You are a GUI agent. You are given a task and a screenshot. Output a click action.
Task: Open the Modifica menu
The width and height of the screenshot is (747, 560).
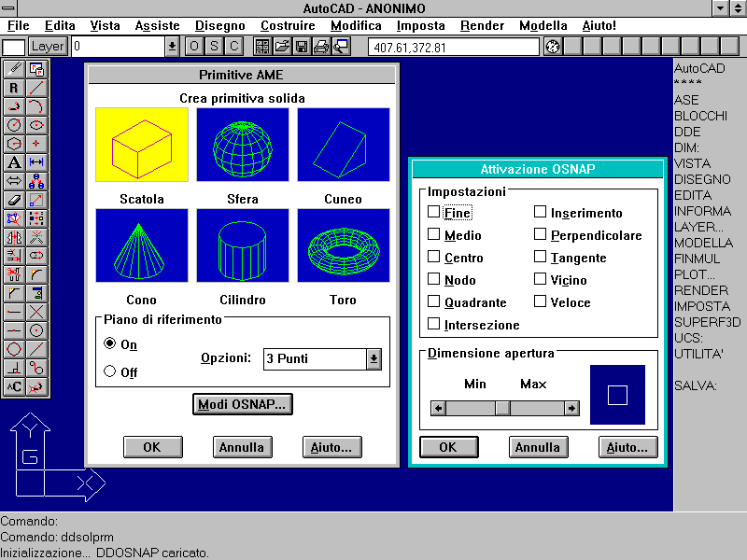[356, 26]
